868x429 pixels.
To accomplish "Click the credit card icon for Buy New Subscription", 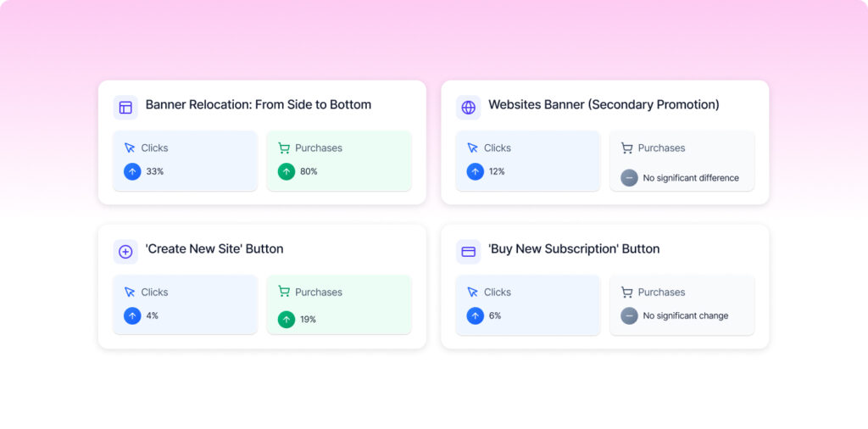I will pos(468,251).
